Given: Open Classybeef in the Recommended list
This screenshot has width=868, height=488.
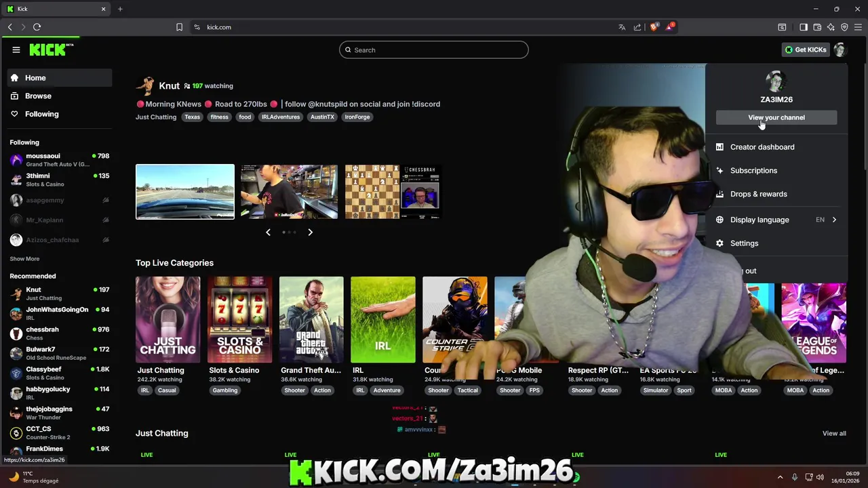Looking at the screenshot, I should click(x=60, y=373).
